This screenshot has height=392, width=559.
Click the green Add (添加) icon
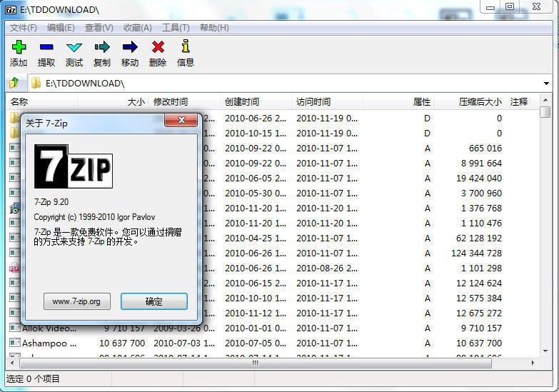coord(19,48)
